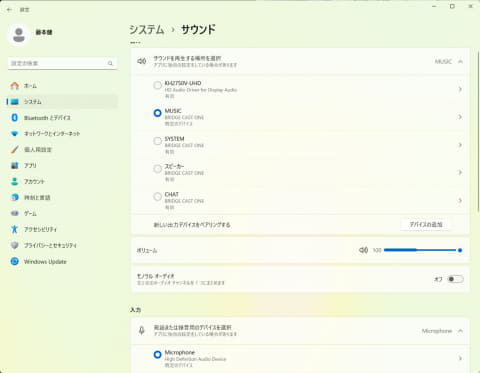Mute volume with the speaker icon
This screenshot has height=373, width=480.
coord(363,250)
